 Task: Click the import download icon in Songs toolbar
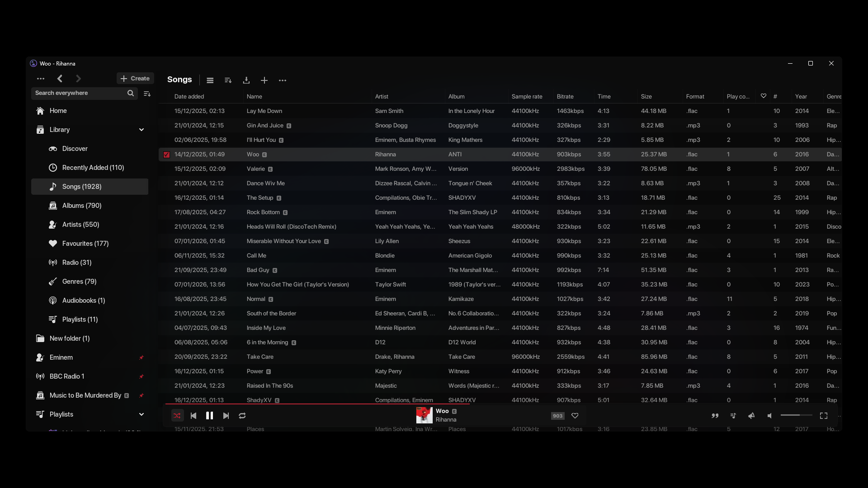[x=246, y=80]
